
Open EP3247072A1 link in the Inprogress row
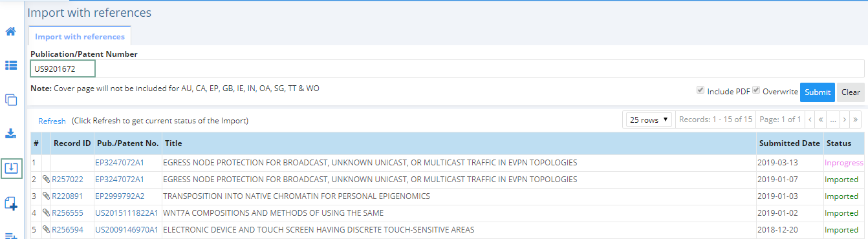pos(120,163)
